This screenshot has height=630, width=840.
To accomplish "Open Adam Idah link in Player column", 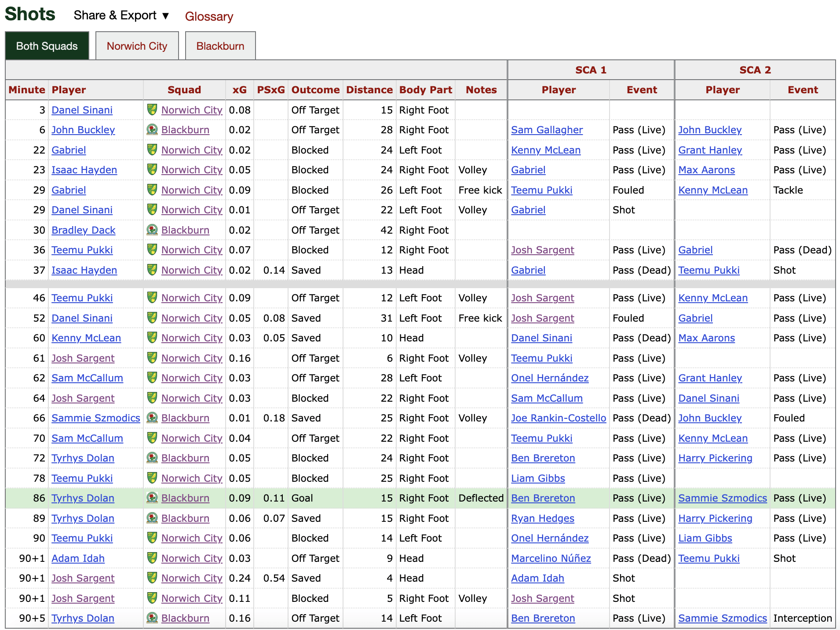I will [x=78, y=558].
